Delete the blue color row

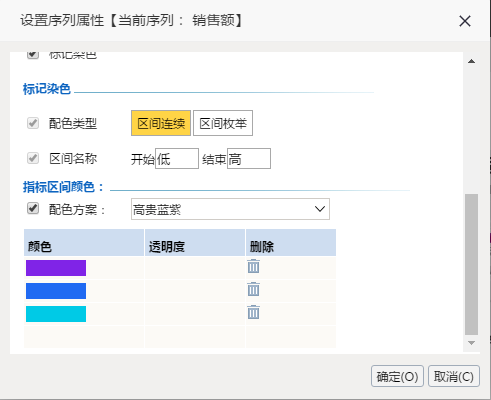coord(253,289)
